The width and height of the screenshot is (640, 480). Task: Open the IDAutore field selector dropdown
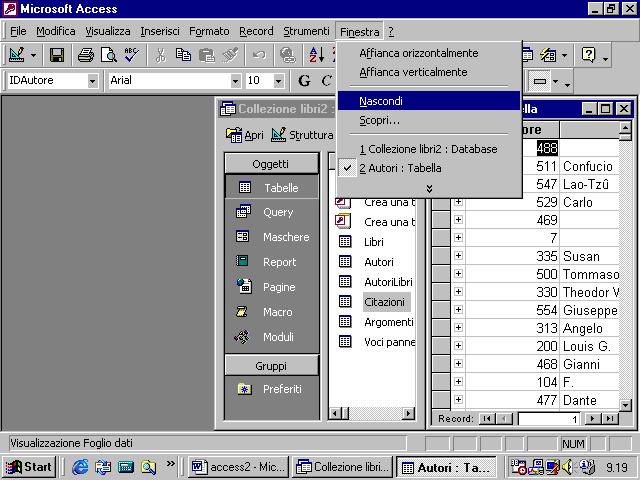point(93,81)
